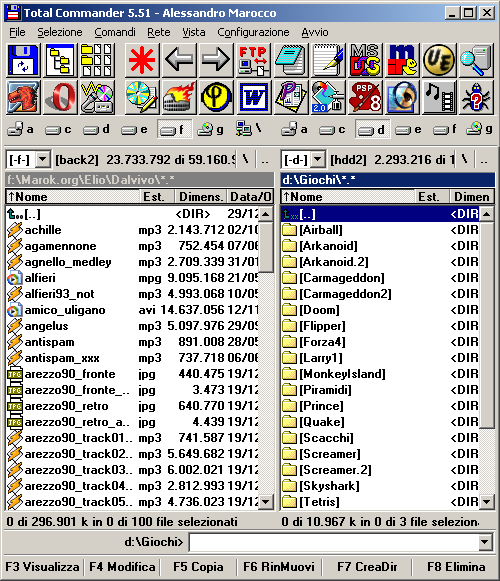This screenshot has height=581, width=500.
Task: Open the directory tree toolbar icon
Action: (60, 60)
